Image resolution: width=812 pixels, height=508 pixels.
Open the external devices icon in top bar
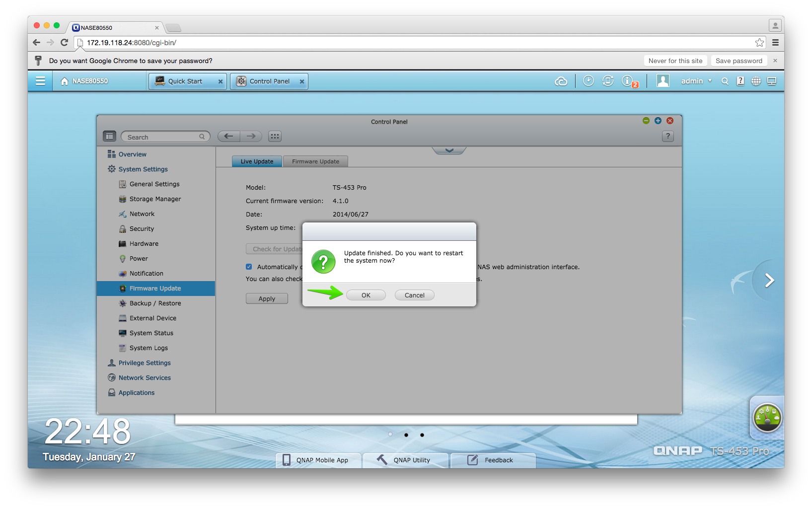[608, 80]
